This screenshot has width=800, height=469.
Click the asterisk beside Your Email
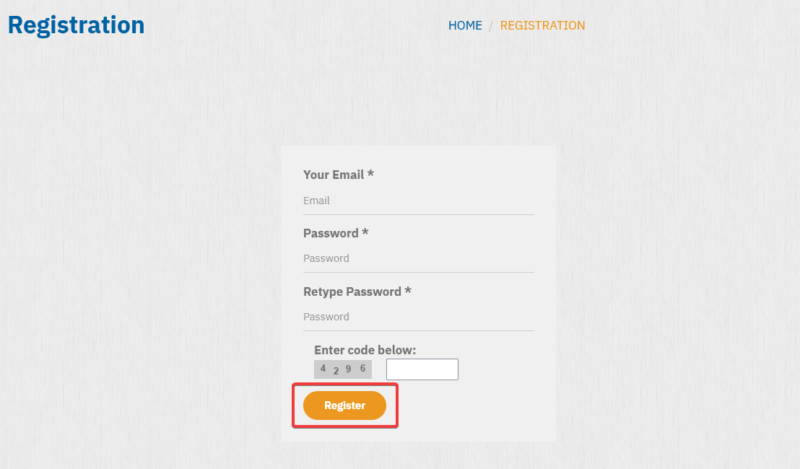371,174
